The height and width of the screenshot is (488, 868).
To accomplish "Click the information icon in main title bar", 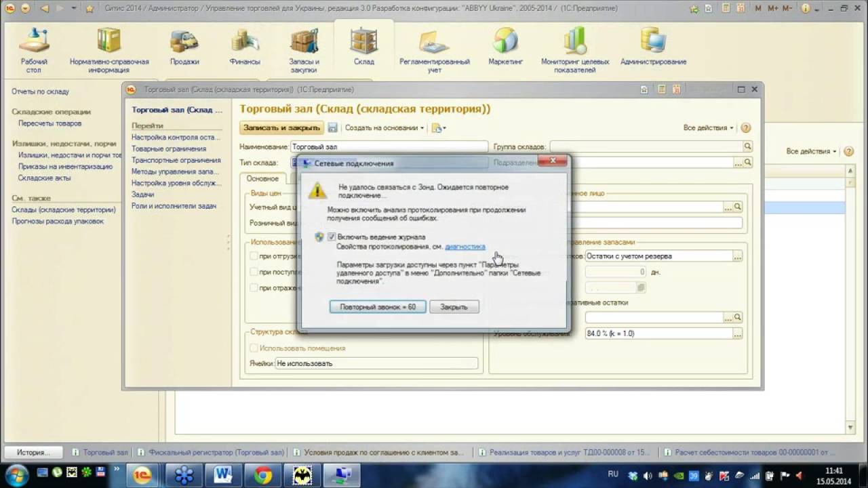I will pos(805,8).
